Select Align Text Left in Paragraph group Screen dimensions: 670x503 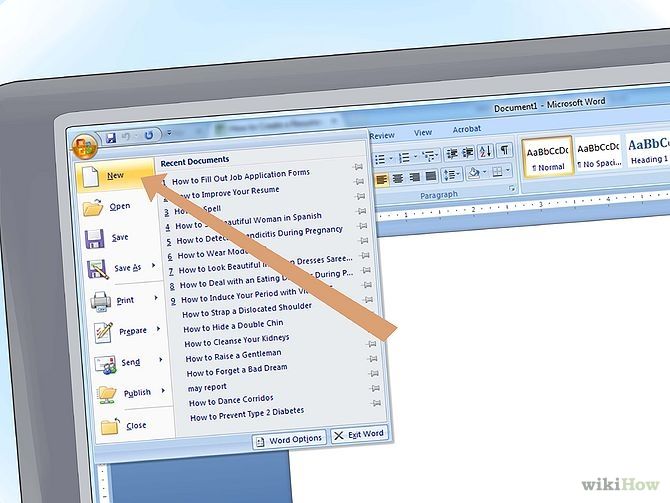(x=382, y=180)
